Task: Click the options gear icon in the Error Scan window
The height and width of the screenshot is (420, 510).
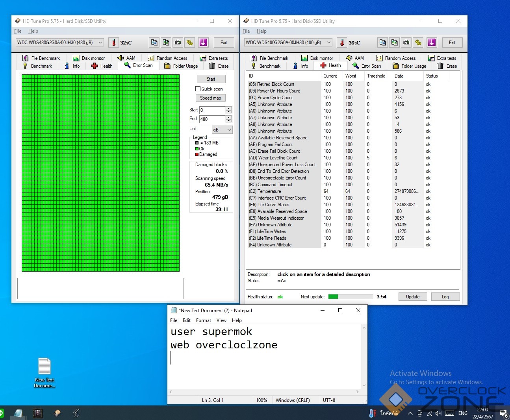Action: pyautogui.click(x=190, y=43)
